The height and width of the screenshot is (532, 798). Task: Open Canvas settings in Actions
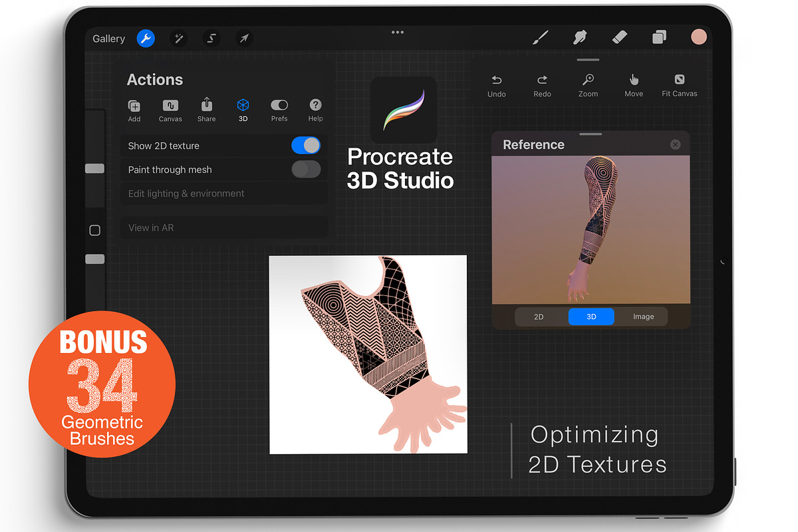pyautogui.click(x=170, y=108)
